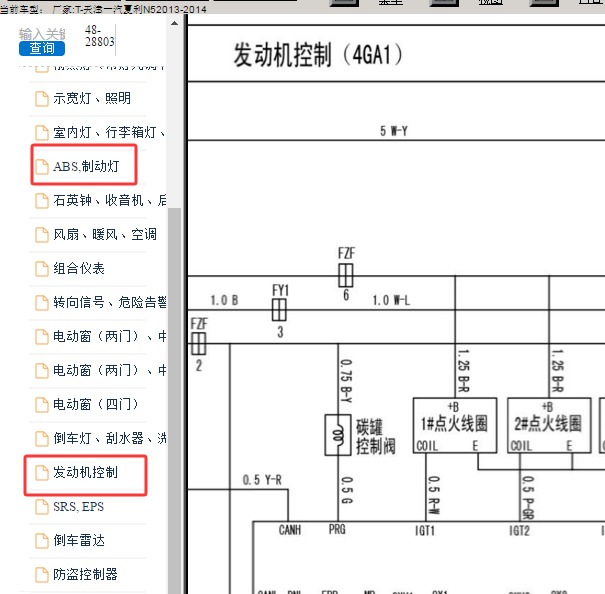Image resolution: width=605 pixels, height=594 pixels.
Task: Open the 组合仪表 diagram
Action: coord(79,268)
